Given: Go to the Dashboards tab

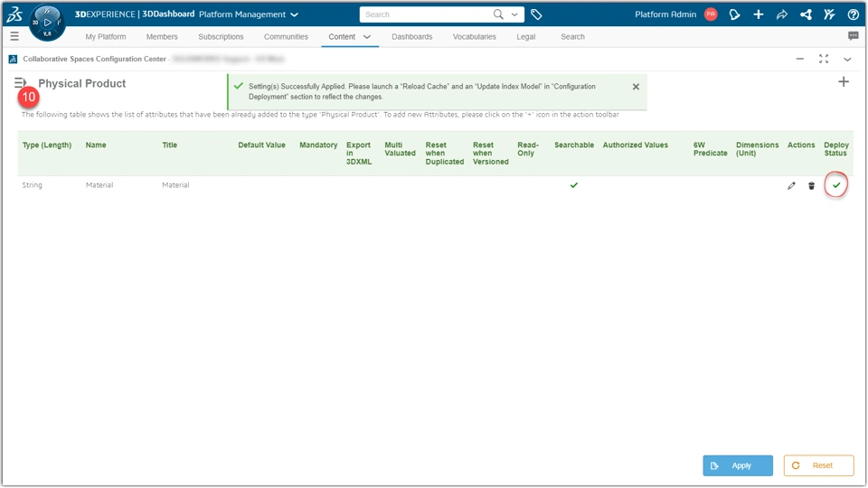Looking at the screenshot, I should (412, 36).
